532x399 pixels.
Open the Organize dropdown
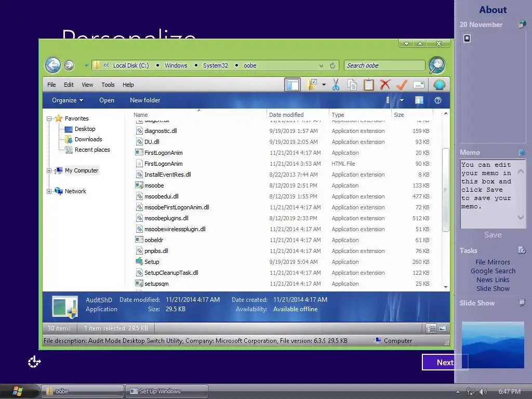pos(67,100)
